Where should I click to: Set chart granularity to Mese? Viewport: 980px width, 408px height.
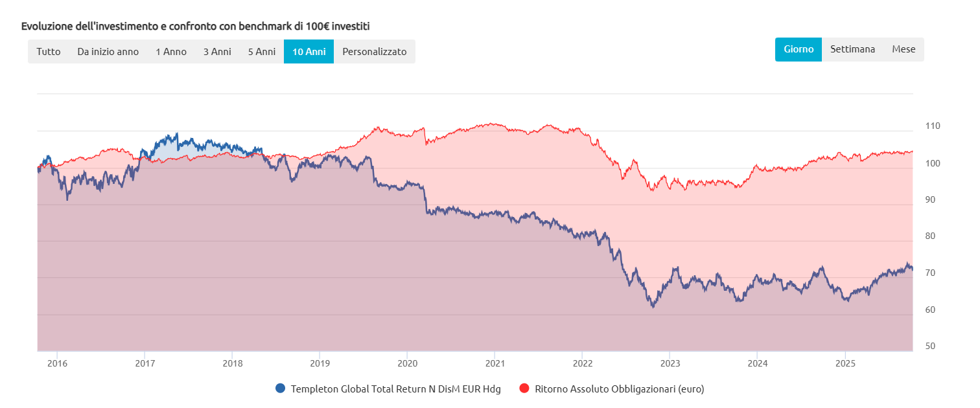tap(904, 49)
